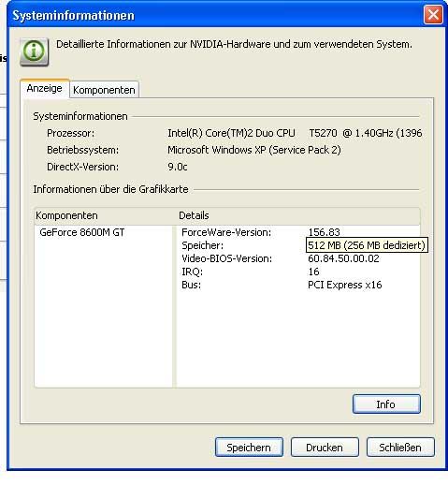Click the Schließen button
The image size is (448, 485).
click(400, 448)
